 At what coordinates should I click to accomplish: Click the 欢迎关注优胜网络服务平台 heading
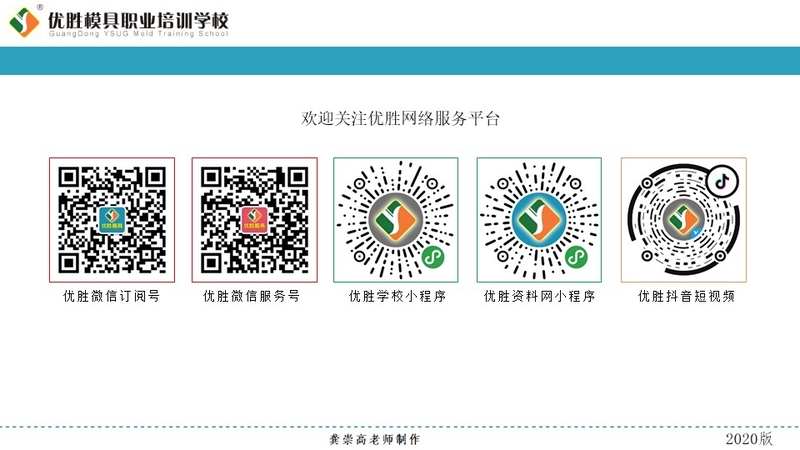click(x=401, y=118)
